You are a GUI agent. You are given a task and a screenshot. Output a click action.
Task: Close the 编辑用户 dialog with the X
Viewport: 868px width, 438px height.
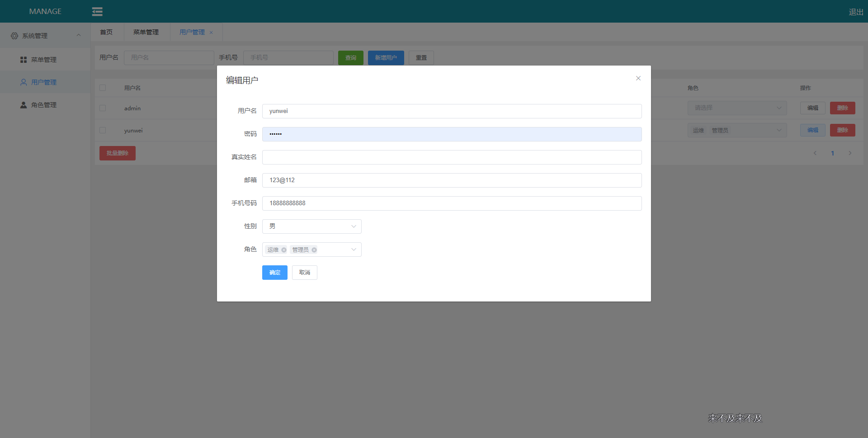tap(638, 78)
